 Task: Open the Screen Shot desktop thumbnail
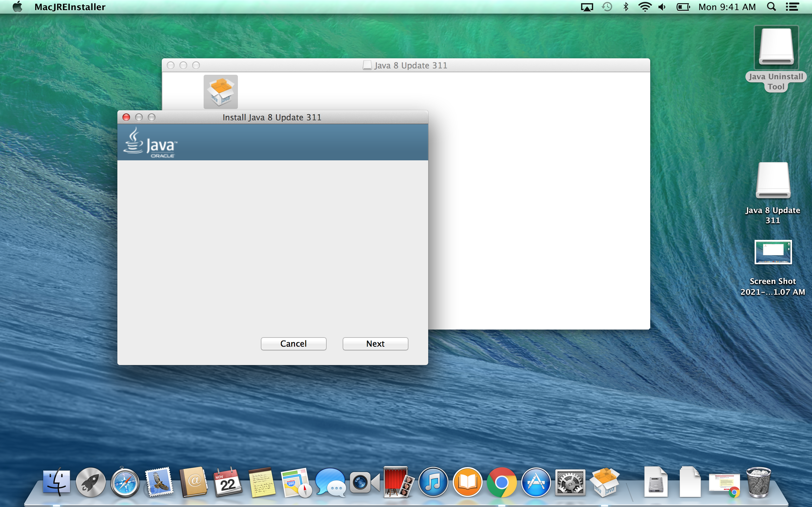point(773,252)
